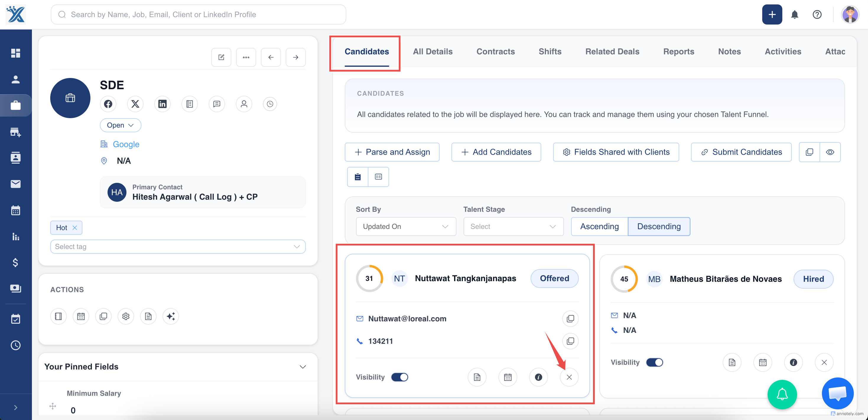Viewport: 868px width, 420px height.
Task: Expand the left sidebar with chevron
Action: coord(15,408)
